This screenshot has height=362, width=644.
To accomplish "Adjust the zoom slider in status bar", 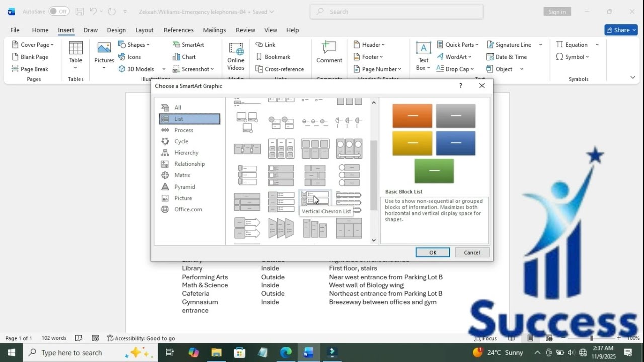I will pos(592,338).
